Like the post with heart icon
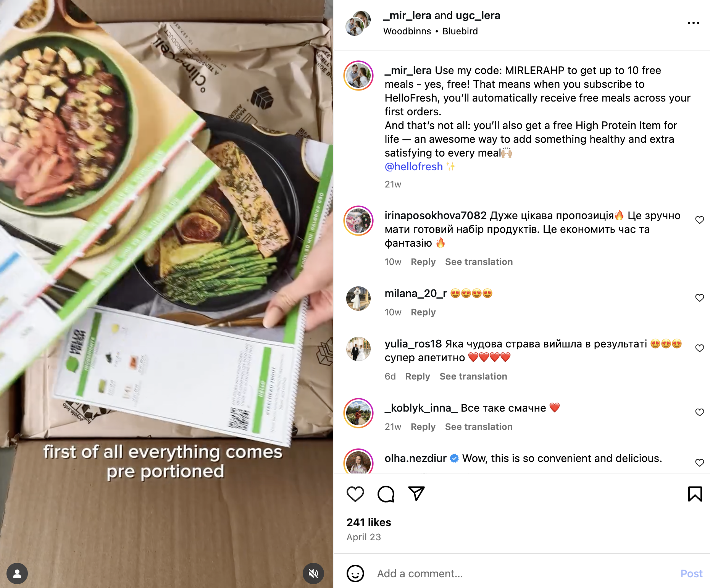Viewport: 710px width, 588px height. click(x=355, y=494)
